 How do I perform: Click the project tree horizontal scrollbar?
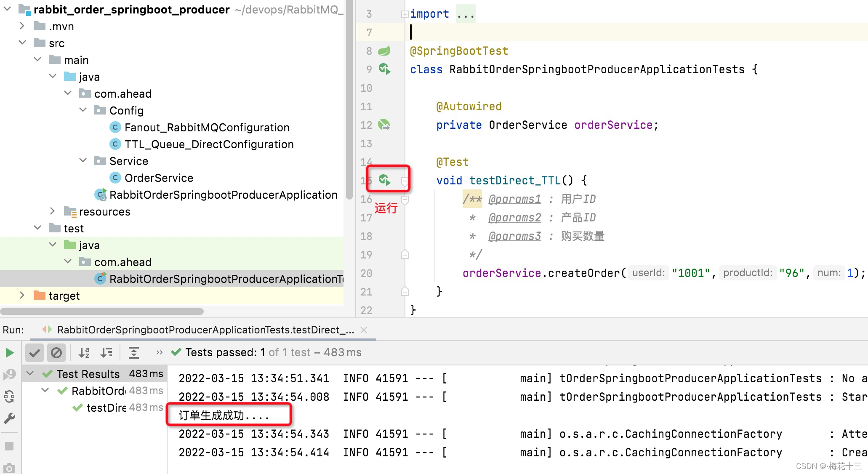tap(102, 312)
